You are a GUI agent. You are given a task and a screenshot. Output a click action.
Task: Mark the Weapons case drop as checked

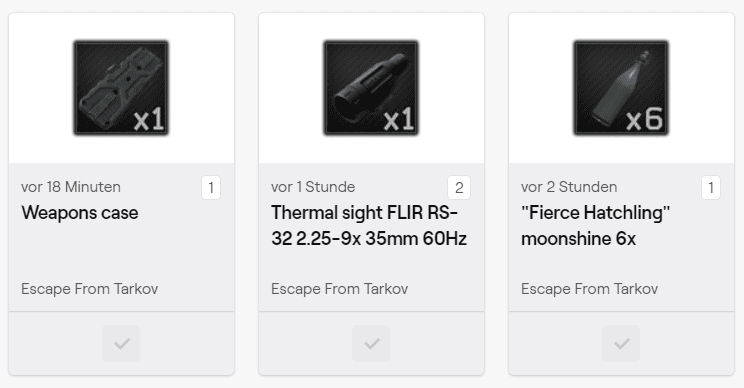point(121,343)
